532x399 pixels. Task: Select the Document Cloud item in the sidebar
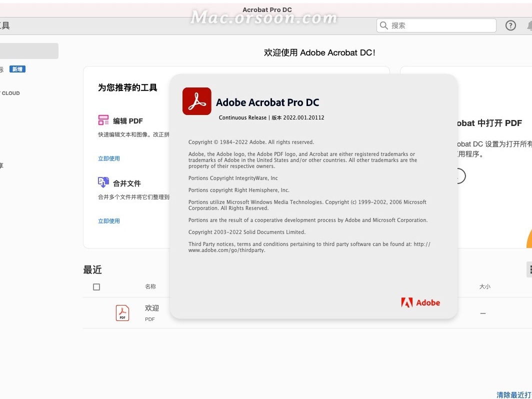10,93
